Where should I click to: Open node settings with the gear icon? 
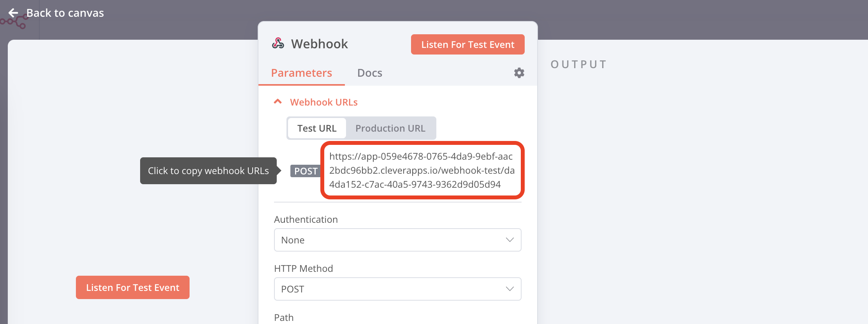519,73
